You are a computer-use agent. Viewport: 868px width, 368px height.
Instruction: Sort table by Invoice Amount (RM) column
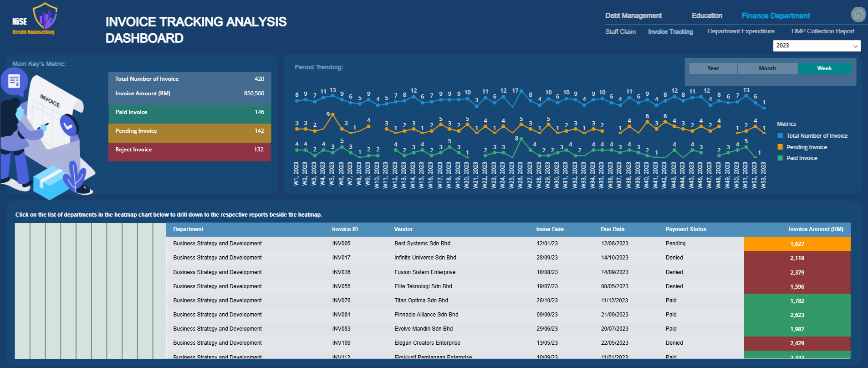(x=816, y=229)
